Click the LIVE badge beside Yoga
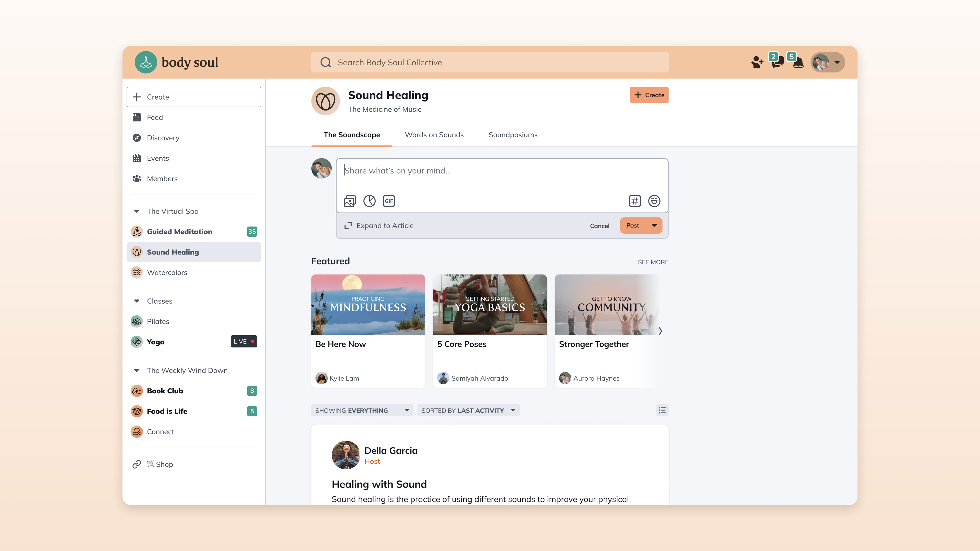980x551 pixels. 243,341
